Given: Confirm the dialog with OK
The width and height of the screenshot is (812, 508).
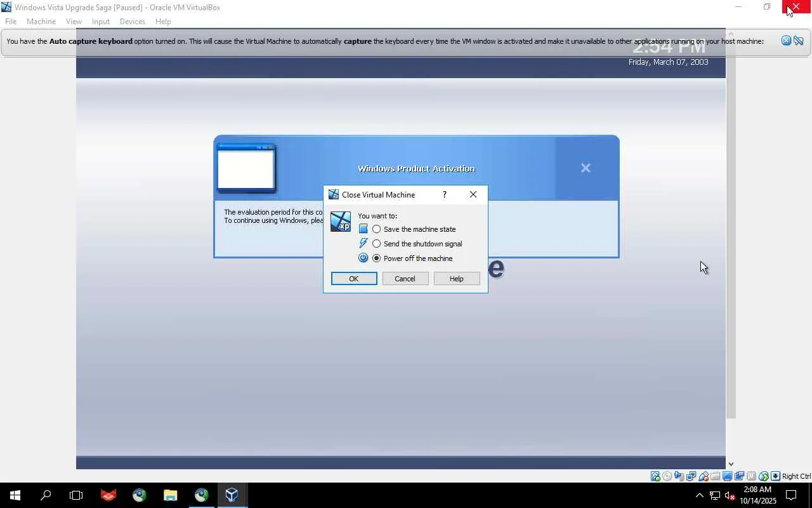Looking at the screenshot, I should tap(354, 279).
